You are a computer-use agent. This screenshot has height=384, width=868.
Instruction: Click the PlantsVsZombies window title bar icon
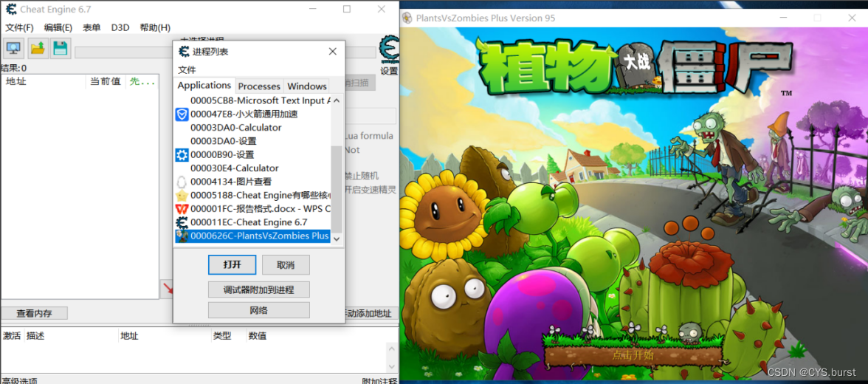407,18
